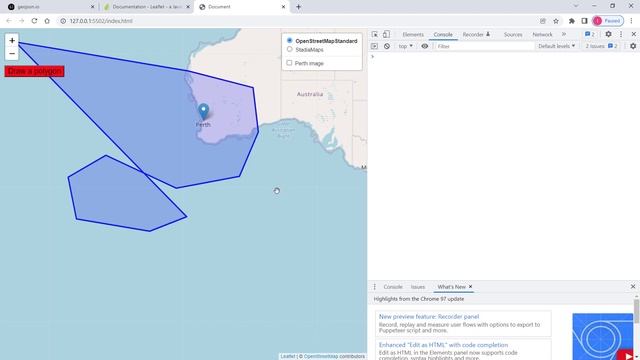Toggle the device toolbar icon
The width and height of the screenshot is (640, 360).
coord(386,34)
